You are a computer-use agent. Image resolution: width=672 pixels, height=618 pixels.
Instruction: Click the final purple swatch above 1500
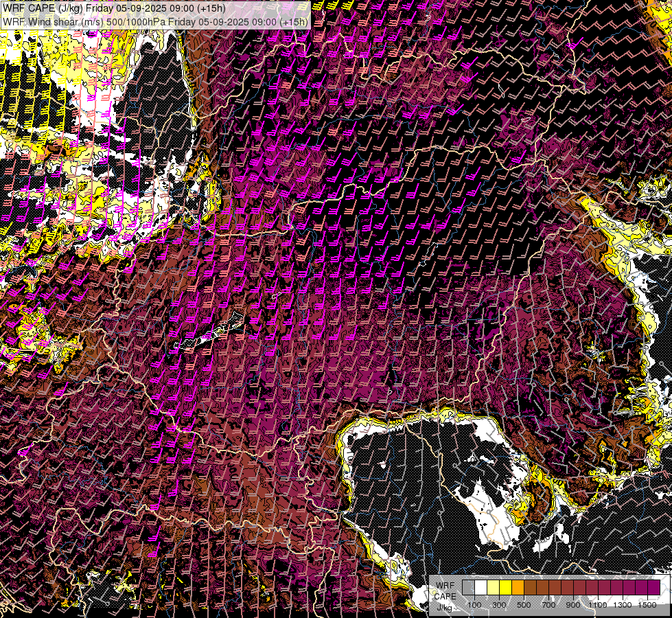pos(654,587)
